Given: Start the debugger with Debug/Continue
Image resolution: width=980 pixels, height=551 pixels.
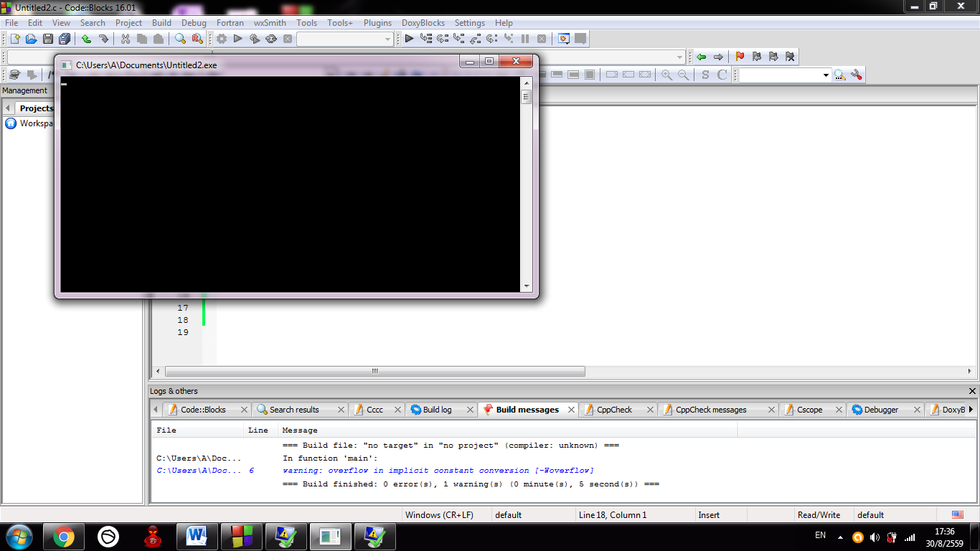Looking at the screenshot, I should coord(409,39).
